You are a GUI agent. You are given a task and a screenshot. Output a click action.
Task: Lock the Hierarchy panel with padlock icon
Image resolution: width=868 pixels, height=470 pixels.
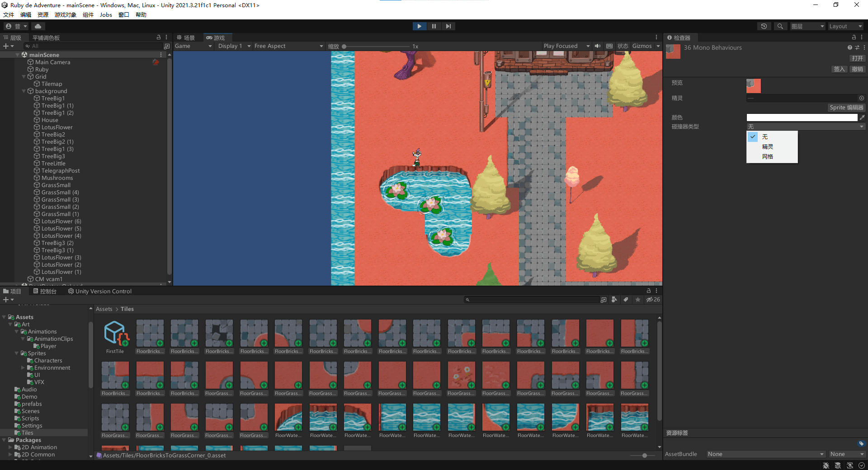[159, 37]
